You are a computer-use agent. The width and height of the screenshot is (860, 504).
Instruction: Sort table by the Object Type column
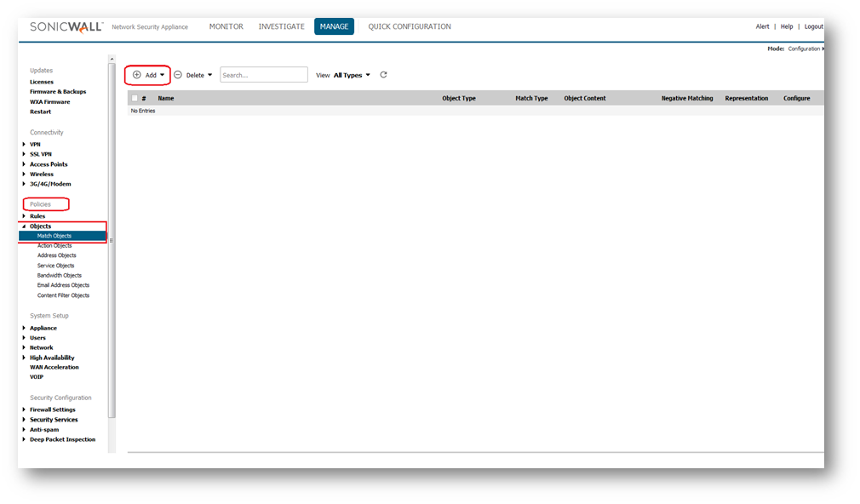coord(458,99)
